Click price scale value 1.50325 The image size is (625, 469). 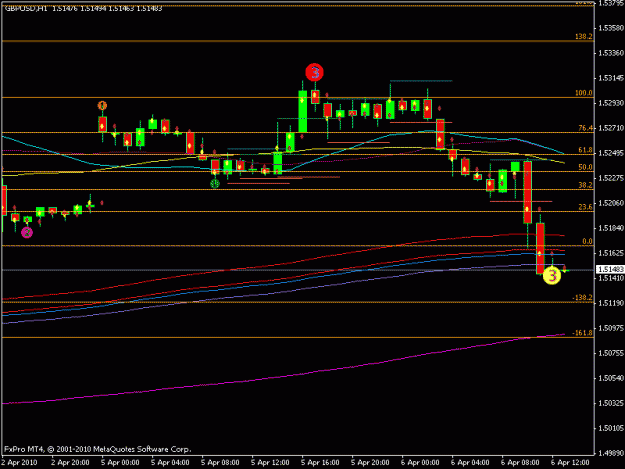(611, 403)
